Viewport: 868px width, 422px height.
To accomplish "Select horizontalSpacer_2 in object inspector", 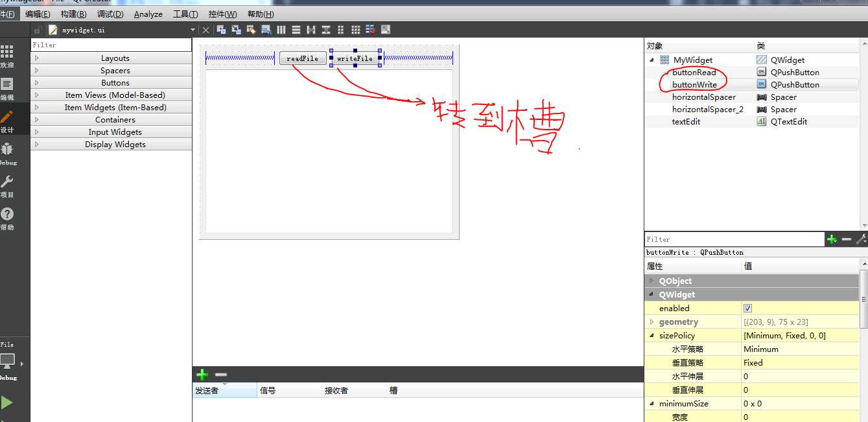I will coord(708,109).
